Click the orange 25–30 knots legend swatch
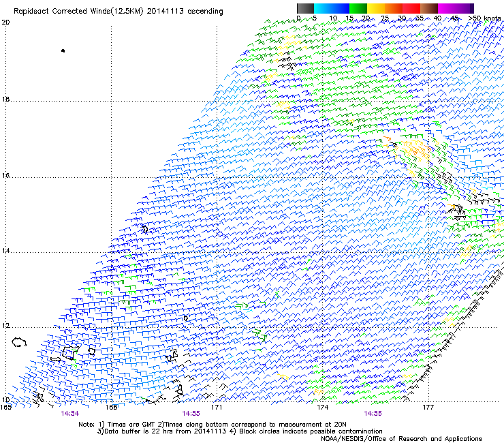The height and width of the screenshot is (443, 504). point(394,8)
